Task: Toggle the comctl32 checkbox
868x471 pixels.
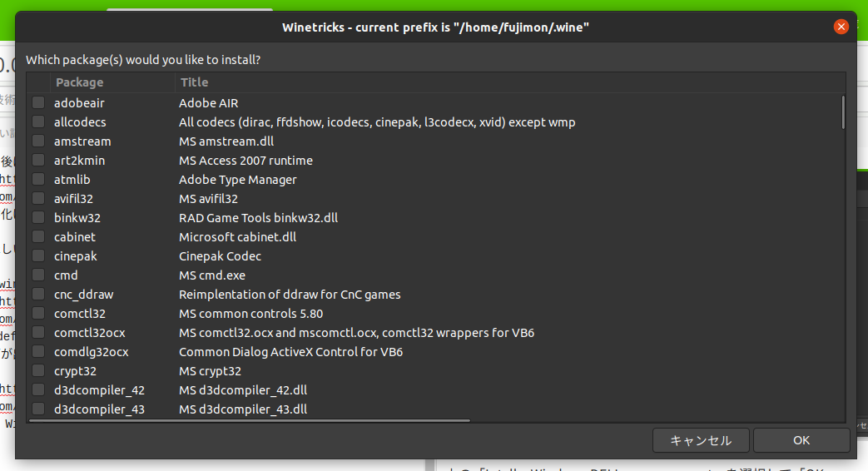Action: [x=38, y=313]
